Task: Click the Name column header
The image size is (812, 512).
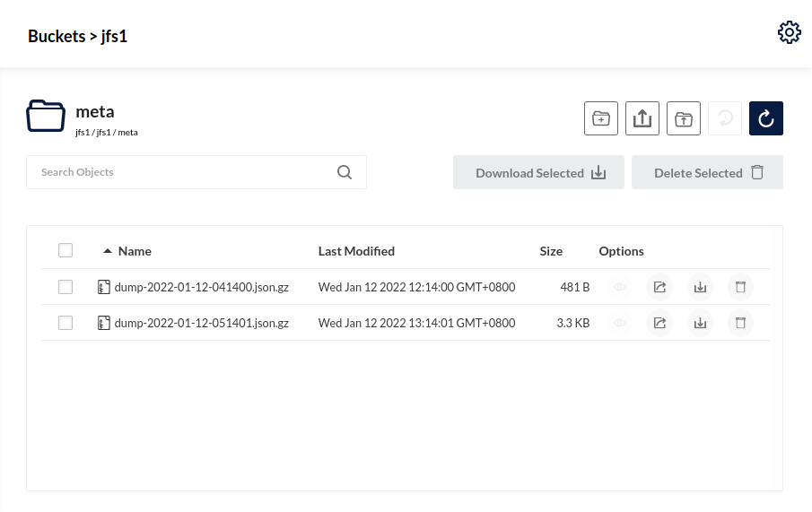Action: pyautogui.click(x=135, y=251)
